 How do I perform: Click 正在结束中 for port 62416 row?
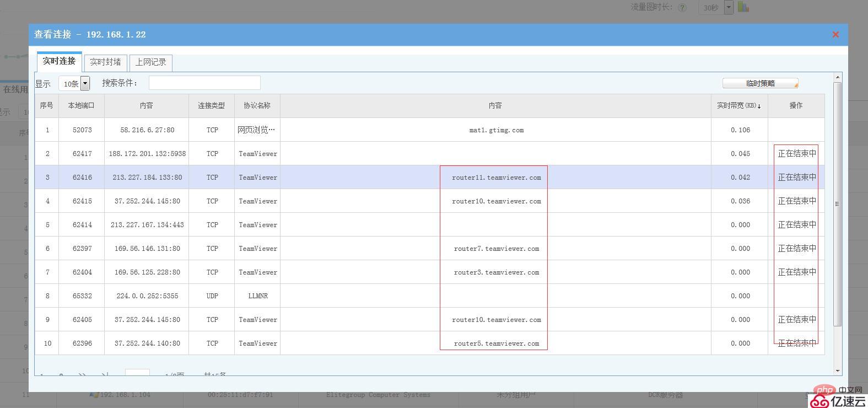click(x=797, y=178)
